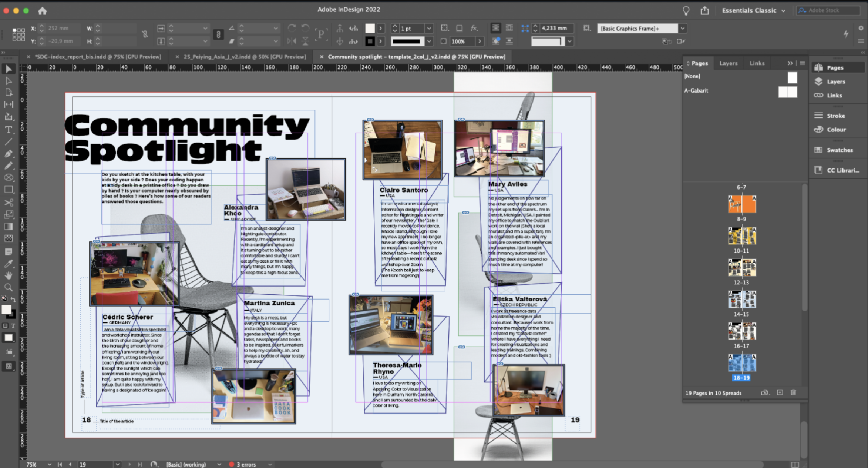Open the stroke weight 1 pt dropdown
This screenshot has height=468, width=868.
429,29
